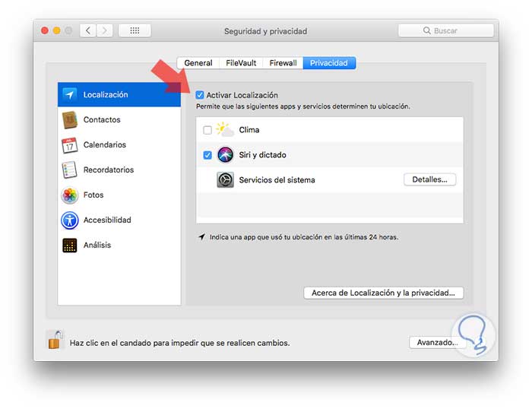Open the Fotos flower icon
This screenshot has height=409, width=532.
[x=70, y=195]
